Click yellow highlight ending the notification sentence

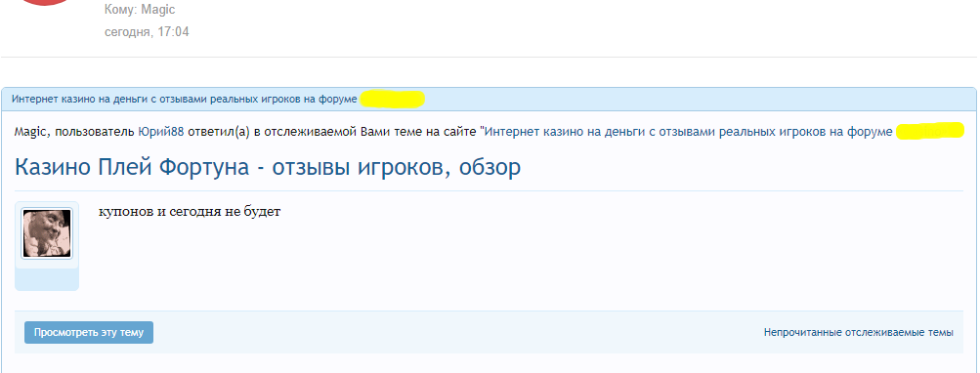coord(929,131)
